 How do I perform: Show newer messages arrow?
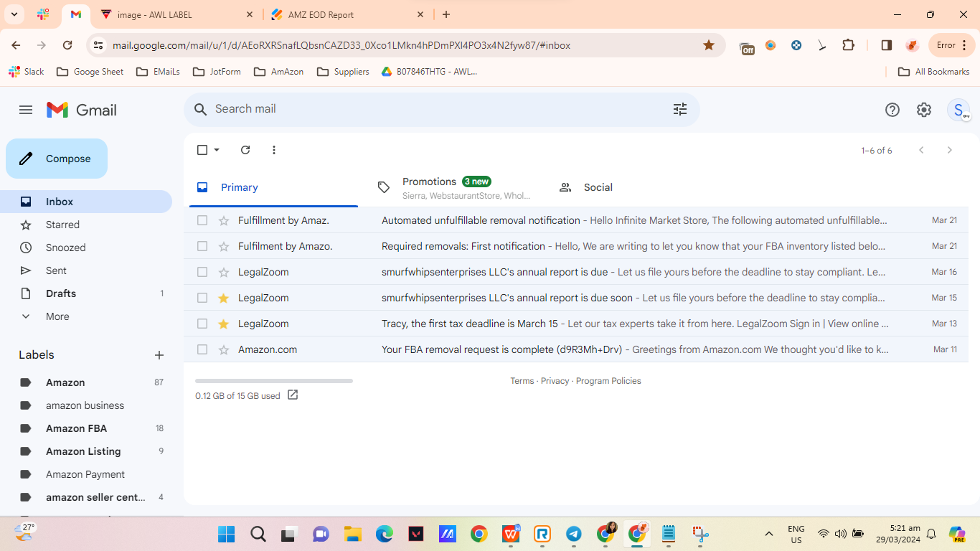click(921, 150)
